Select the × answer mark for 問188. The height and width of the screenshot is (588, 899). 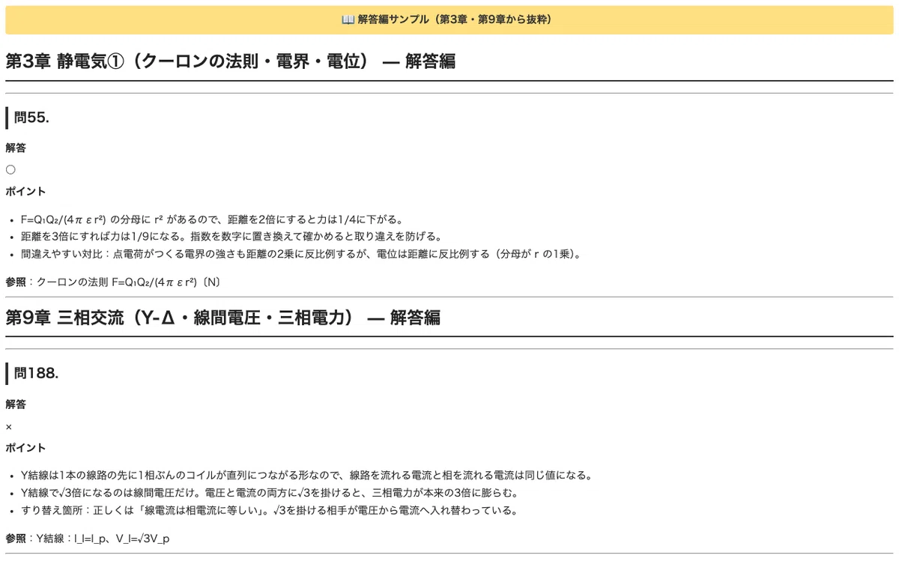(x=9, y=426)
